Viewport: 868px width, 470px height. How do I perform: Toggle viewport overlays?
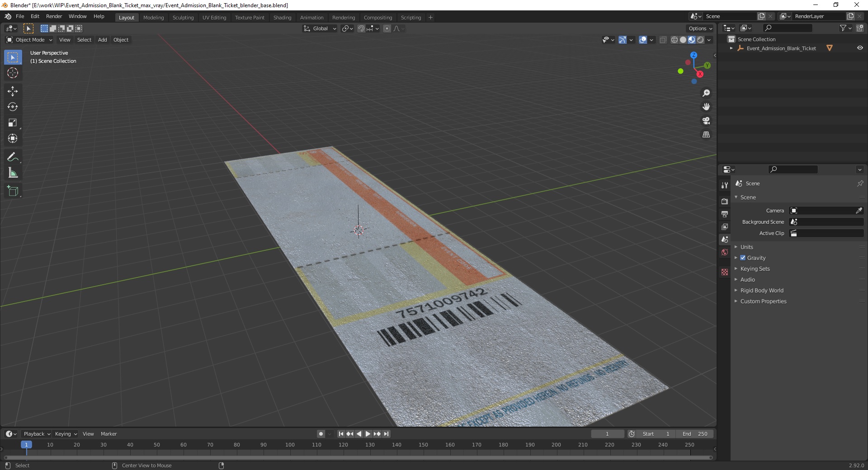point(643,40)
